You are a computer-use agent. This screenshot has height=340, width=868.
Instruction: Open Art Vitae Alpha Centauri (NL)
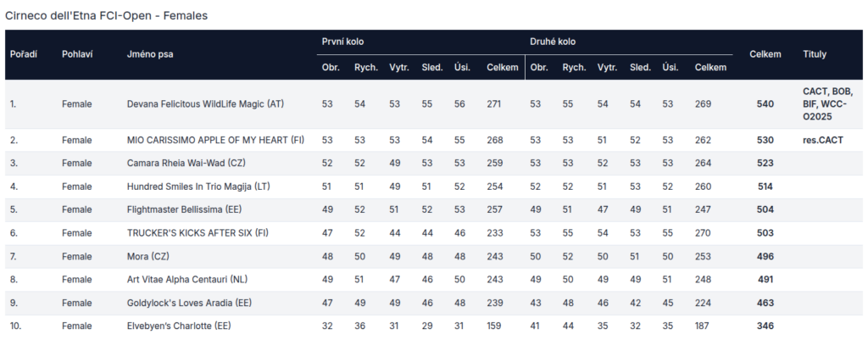pyautogui.click(x=186, y=280)
